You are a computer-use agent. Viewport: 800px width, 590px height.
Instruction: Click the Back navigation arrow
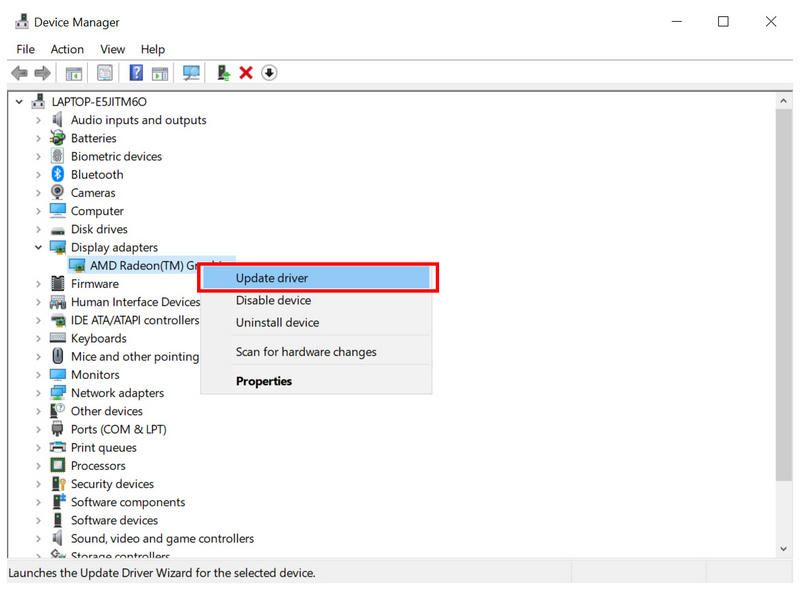point(19,72)
